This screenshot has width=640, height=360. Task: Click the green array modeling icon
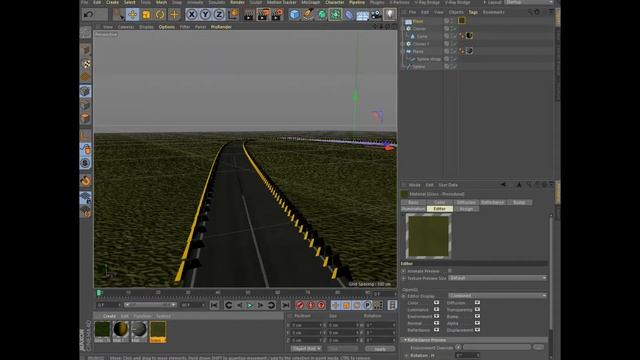(336, 15)
